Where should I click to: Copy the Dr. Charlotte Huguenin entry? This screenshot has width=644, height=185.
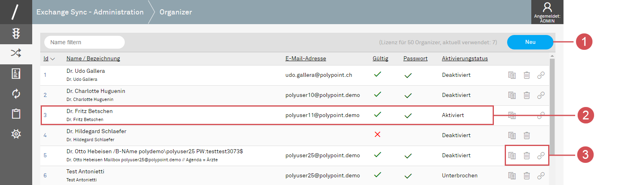[x=512, y=95]
